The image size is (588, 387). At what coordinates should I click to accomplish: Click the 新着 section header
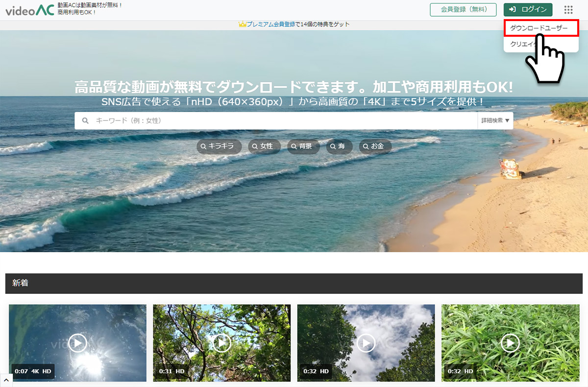pos(294,283)
